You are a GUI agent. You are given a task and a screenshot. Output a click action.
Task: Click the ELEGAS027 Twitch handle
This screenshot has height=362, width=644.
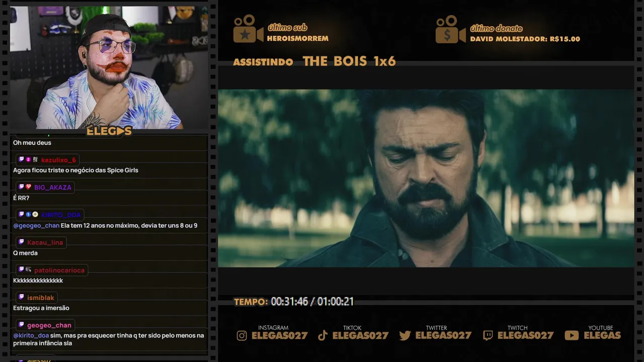pyautogui.click(x=526, y=335)
